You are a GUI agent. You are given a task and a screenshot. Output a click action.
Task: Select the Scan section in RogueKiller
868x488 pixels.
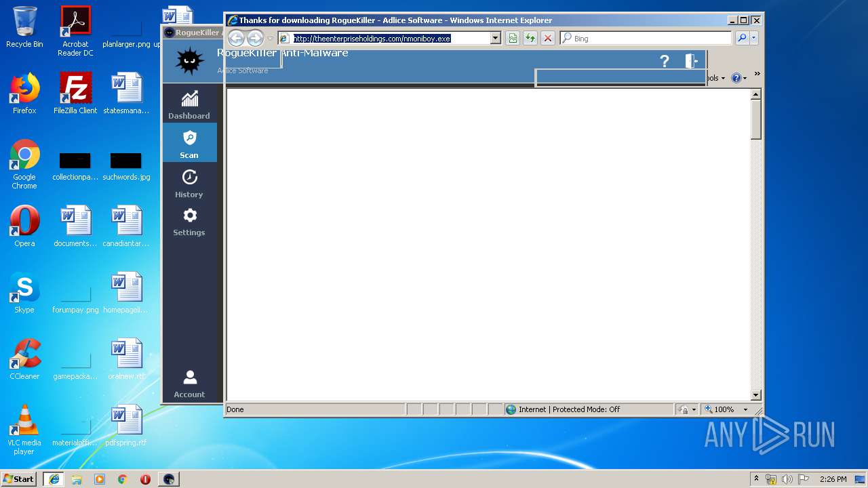point(189,143)
